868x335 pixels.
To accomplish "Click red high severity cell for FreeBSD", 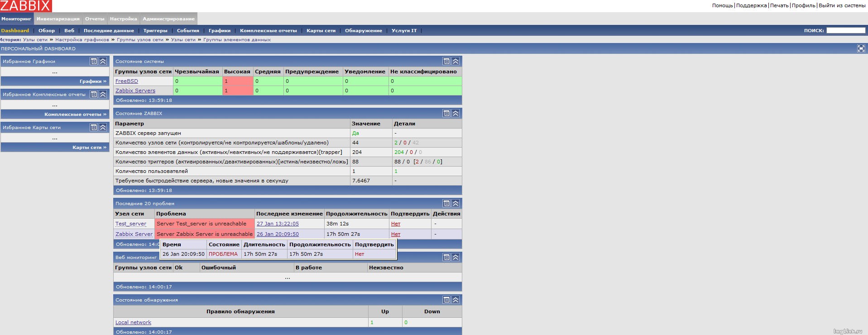I will (x=237, y=81).
